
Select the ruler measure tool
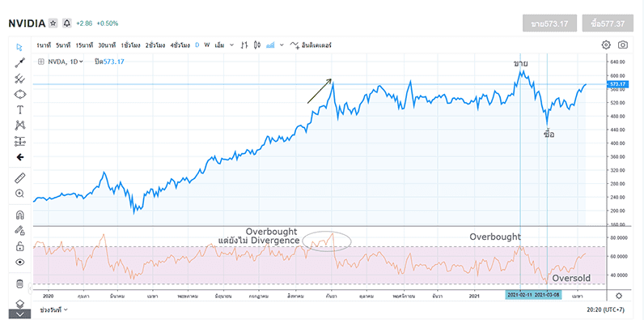(19, 177)
